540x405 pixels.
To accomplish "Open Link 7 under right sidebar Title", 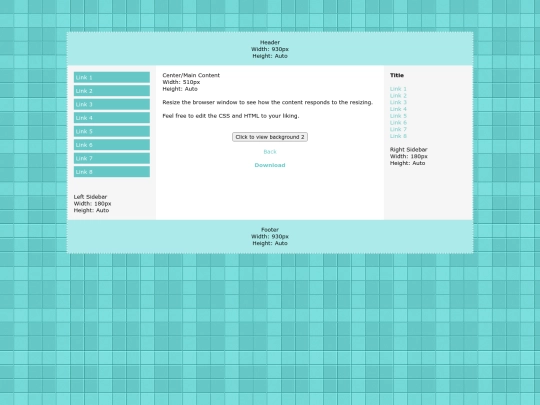I will click(398, 129).
